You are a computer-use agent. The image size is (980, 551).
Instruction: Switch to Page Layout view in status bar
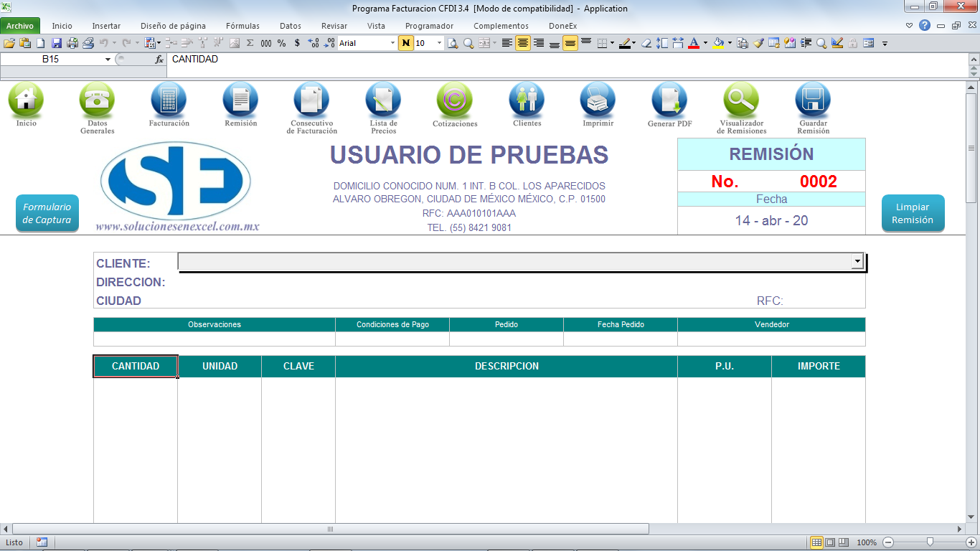(x=830, y=542)
